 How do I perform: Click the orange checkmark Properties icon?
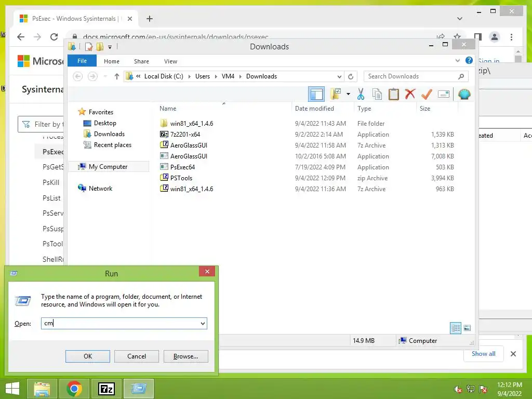427,94
